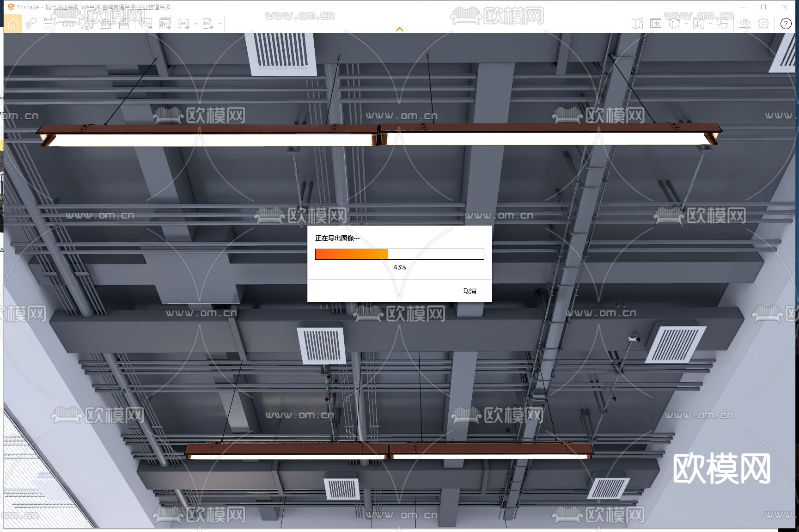The height and width of the screenshot is (532, 799).
Task: Open the video editor clapperboard
Action: point(124,24)
